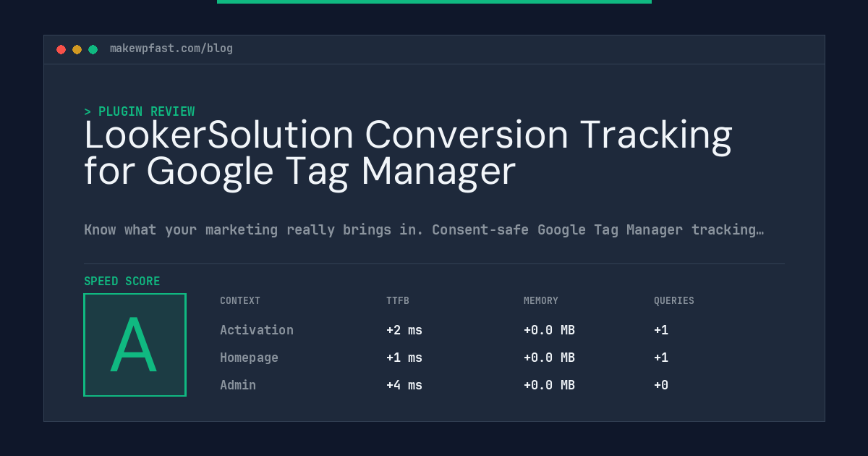Click the Homepage queries value +1
Screen dimensions: 868x456
click(x=661, y=358)
